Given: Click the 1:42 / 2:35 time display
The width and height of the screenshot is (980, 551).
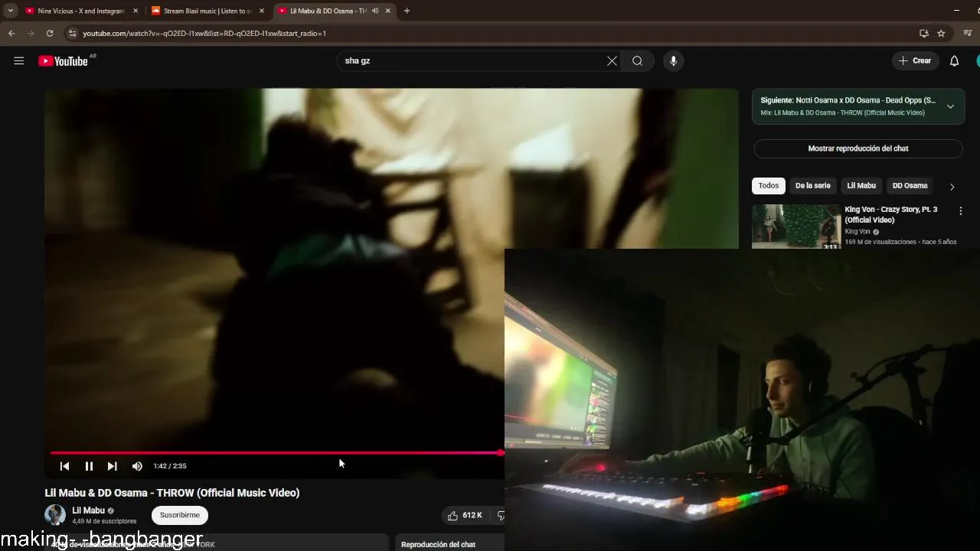Looking at the screenshot, I should (170, 466).
